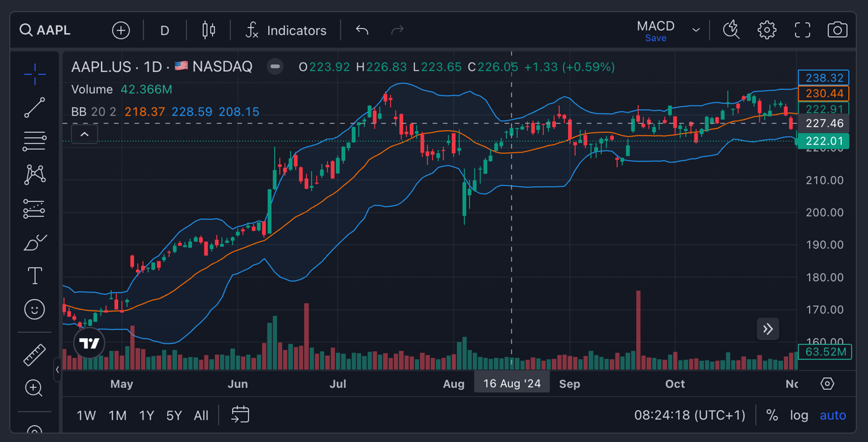The image size is (868, 442).
Task: Select the Volume indicator legend
Action: (x=92, y=89)
